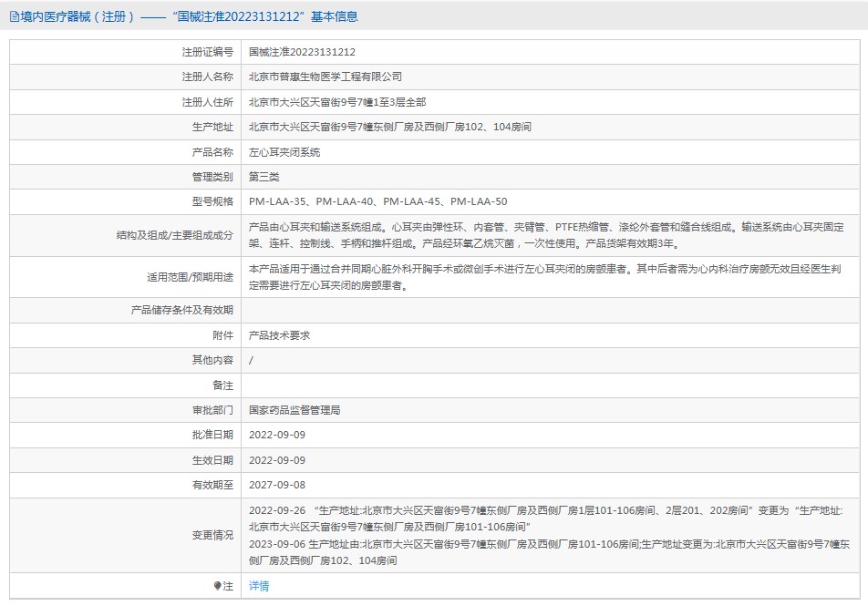The width and height of the screenshot is (868, 606).
Task: Select registration number 国械注准20223131212 in the table
Action: click(x=302, y=53)
